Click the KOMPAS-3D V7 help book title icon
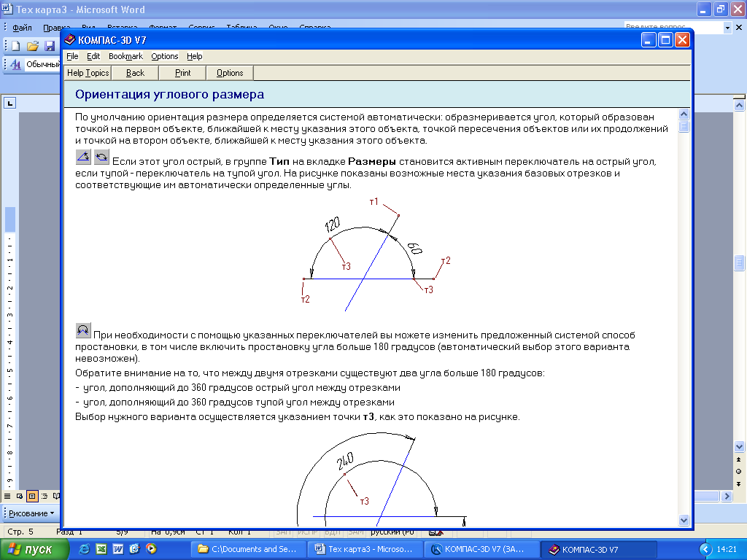This screenshot has width=747, height=560. tap(70, 39)
